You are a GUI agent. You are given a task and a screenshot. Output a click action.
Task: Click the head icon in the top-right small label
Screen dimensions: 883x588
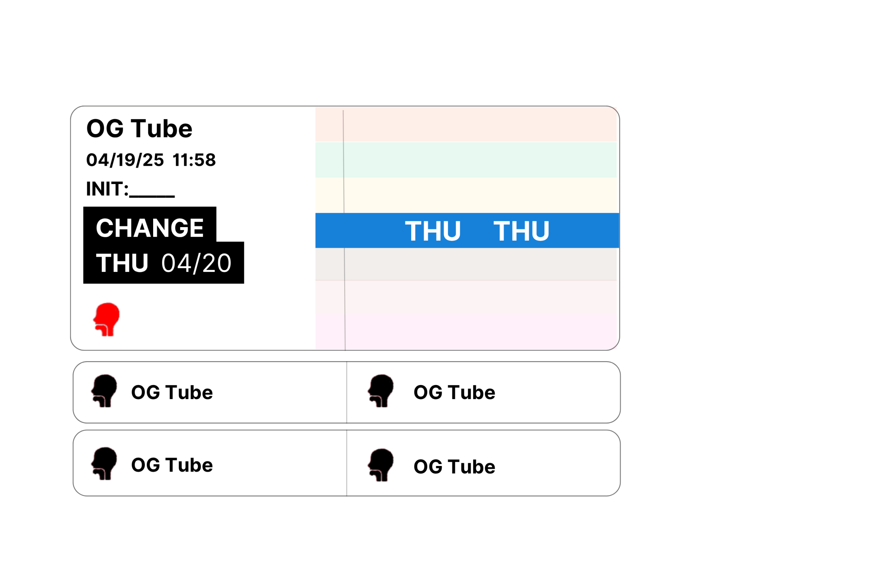pos(380,391)
